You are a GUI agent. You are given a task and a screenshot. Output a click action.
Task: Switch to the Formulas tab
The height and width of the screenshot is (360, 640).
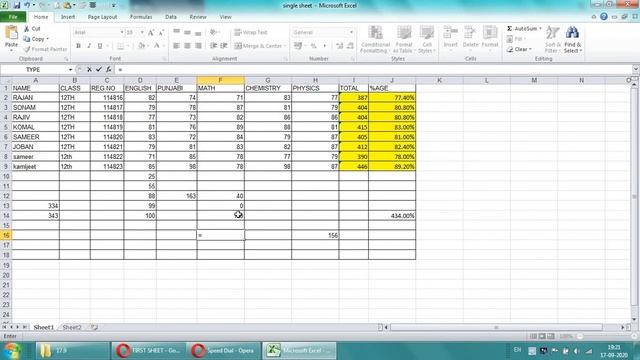141,17
